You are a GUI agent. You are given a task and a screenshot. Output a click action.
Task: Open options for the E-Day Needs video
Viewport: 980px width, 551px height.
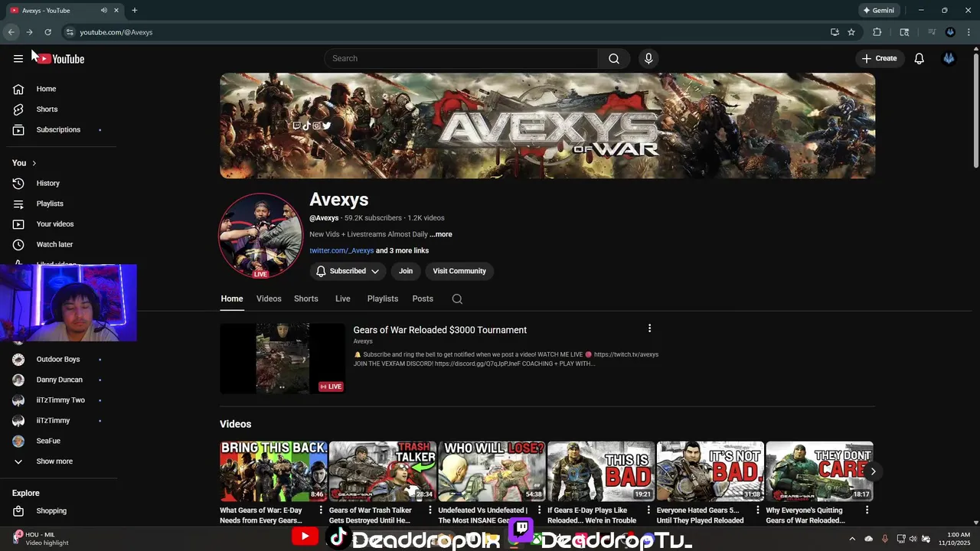click(x=321, y=510)
